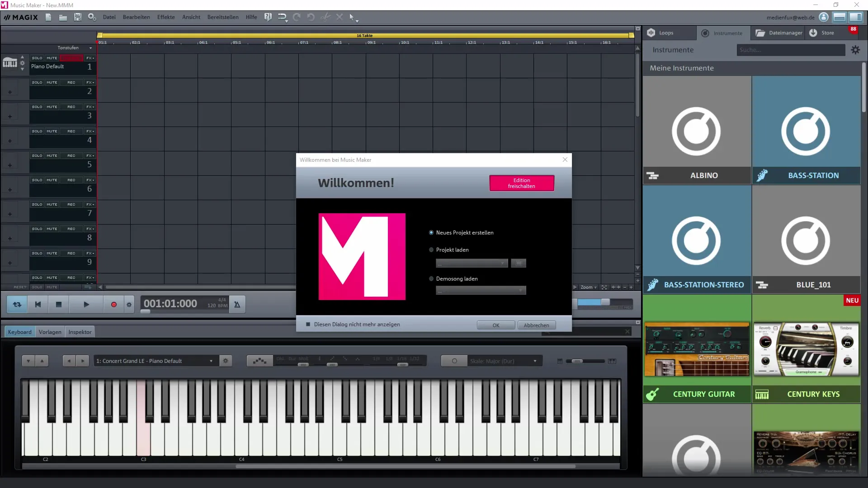The width and height of the screenshot is (868, 488).
Task: Open program settings gear in top toolbar
Action: pos(92,17)
